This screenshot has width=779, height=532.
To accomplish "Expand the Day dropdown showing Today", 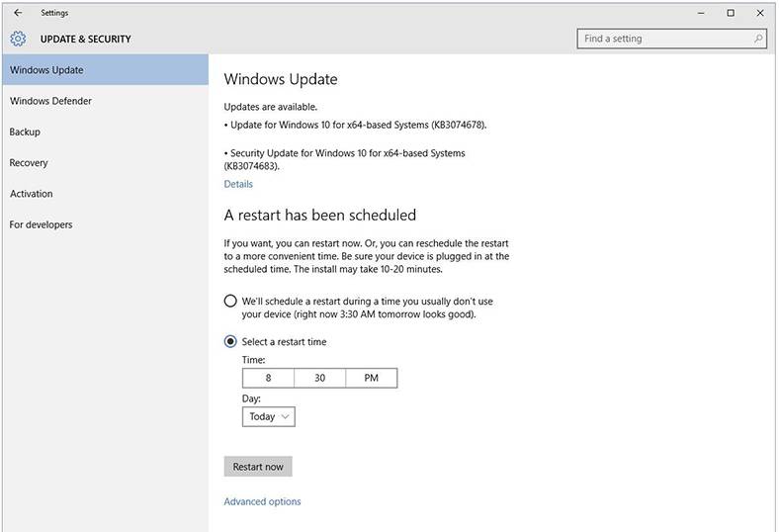I will (268, 416).
